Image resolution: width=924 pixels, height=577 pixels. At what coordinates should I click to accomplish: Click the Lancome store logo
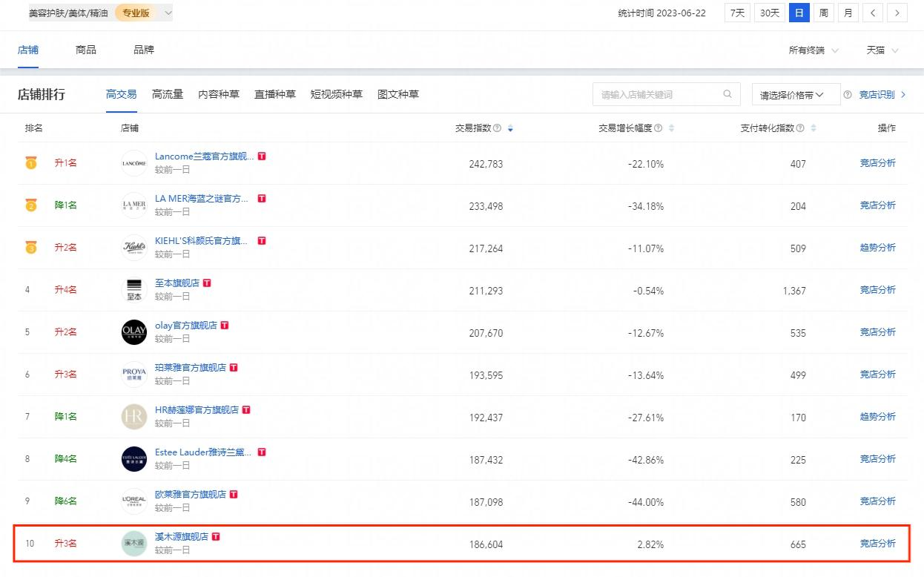pyautogui.click(x=133, y=163)
